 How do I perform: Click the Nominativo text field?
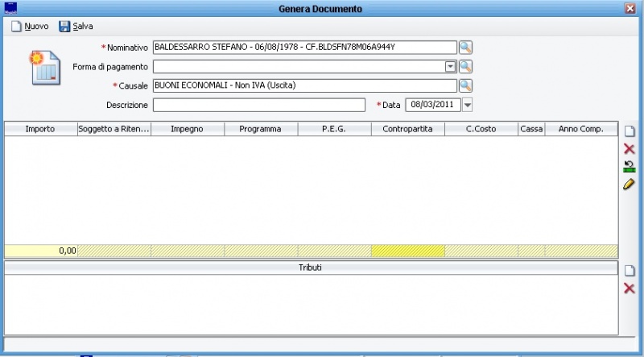pos(304,47)
